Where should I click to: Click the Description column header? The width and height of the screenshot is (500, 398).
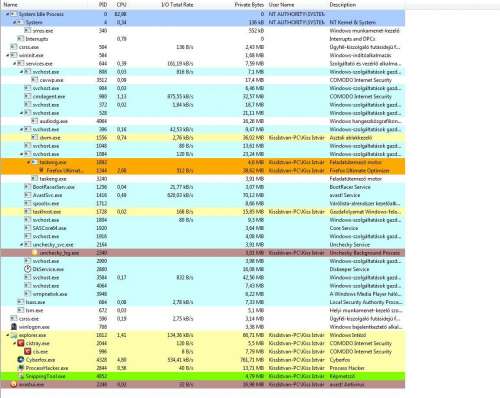[x=342, y=5]
